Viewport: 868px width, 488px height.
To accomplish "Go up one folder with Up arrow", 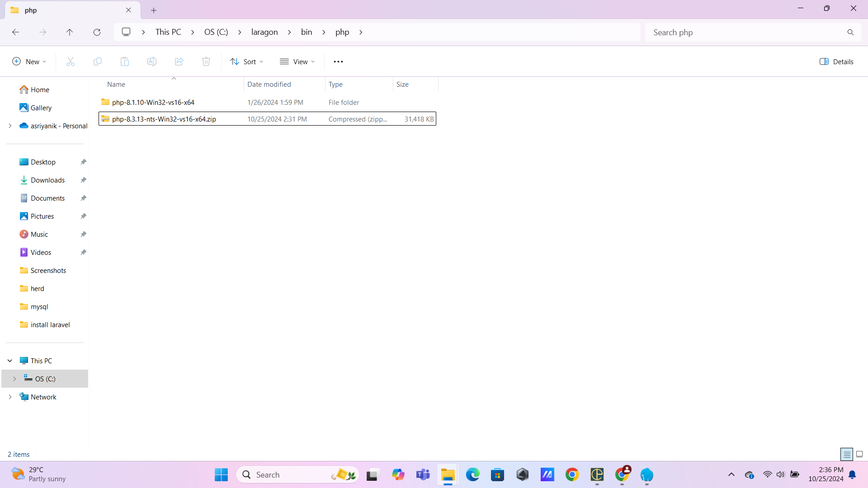I will tap(70, 32).
